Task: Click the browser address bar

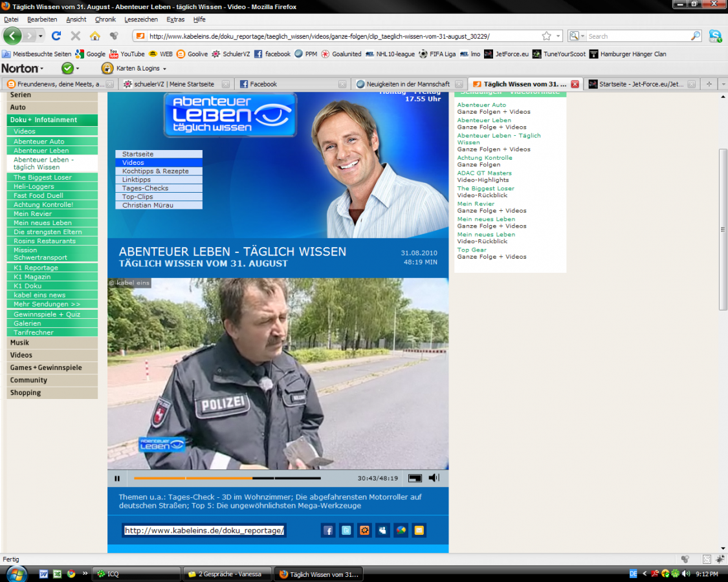Action: coord(344,36)
